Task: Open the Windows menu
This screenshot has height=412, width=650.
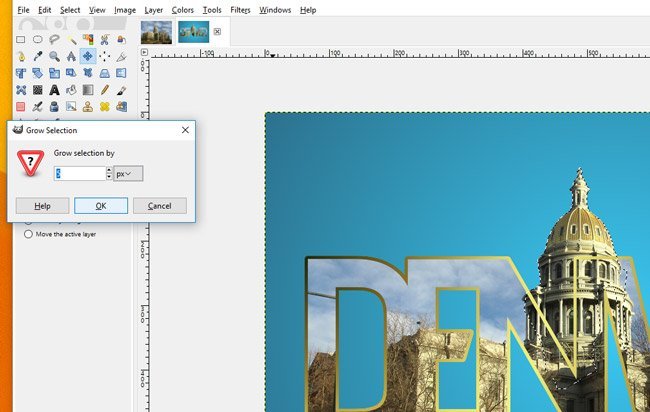Action: pos(275,10)
